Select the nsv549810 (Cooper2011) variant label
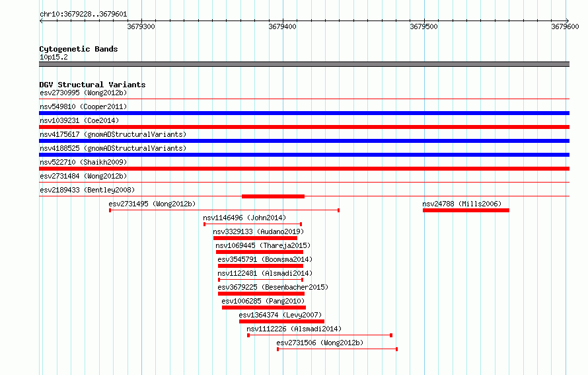Image resolution: width=588 pixels, height=375 pixels. coord(83,106)
